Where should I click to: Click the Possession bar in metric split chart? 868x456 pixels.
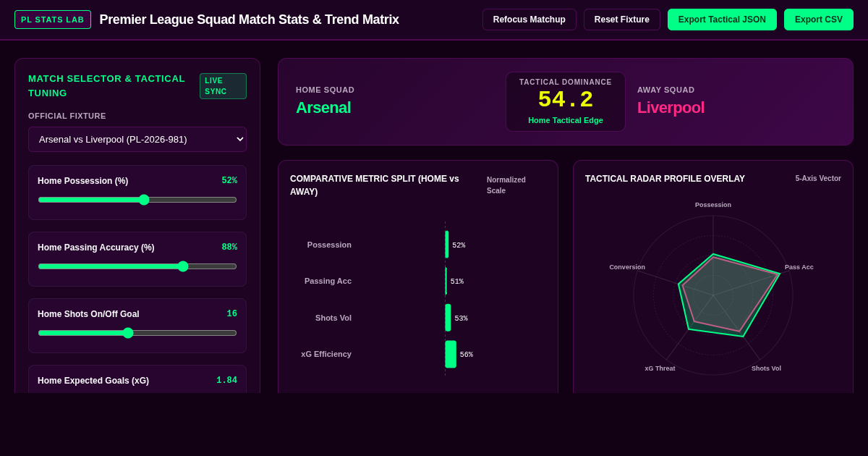coord(447,245)
